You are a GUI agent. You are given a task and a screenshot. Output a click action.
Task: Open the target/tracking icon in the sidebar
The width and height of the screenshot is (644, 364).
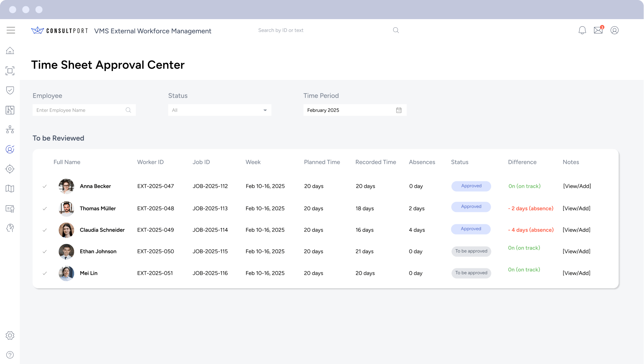click(10, 169)
